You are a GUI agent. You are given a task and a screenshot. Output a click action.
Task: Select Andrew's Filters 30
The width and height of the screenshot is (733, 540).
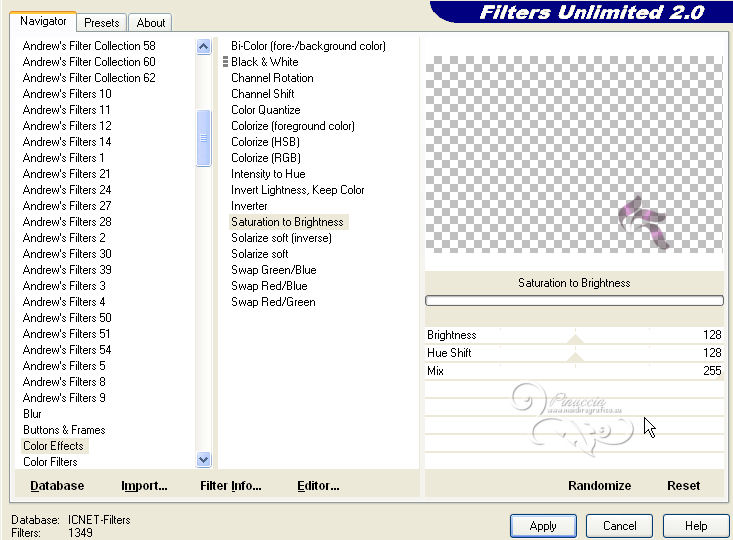click(67, 254)
